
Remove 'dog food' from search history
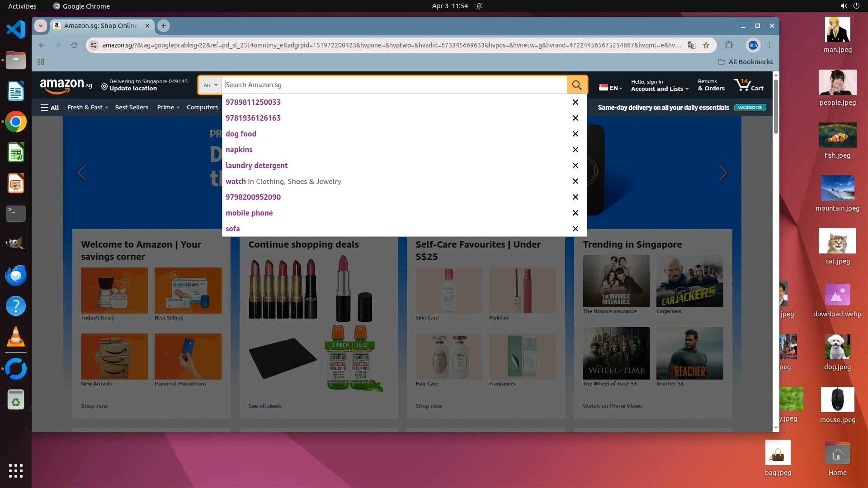tap(575, 134)
